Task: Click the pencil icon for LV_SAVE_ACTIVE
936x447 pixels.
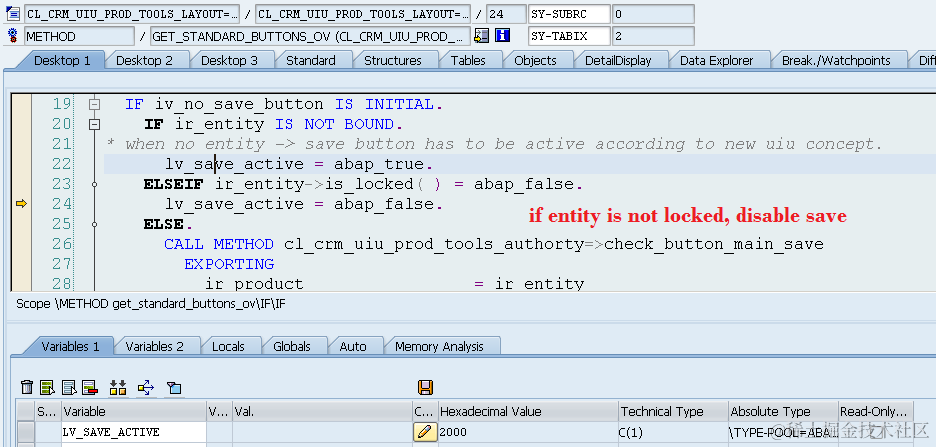Action: 425,432
